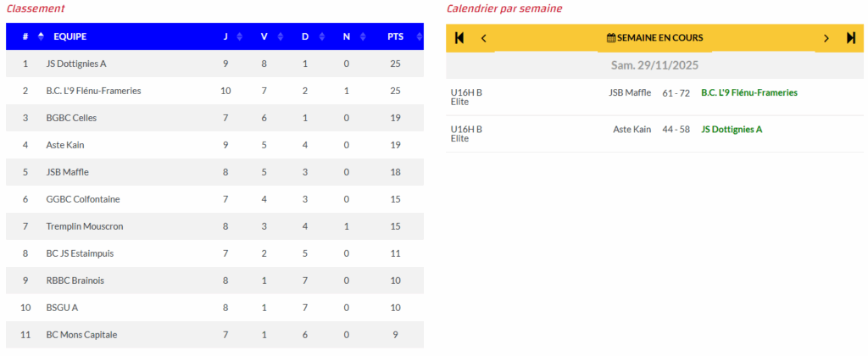Select Tremplin Mouscron row in standings

[x=83, y=226]
